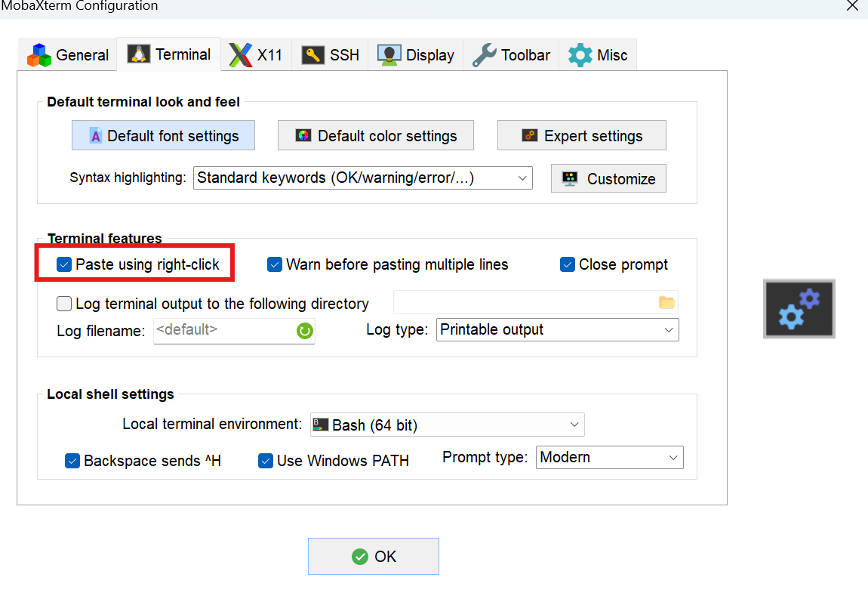Screen dimensions: 868x596
Task: Click the green reset icon in Log filename
Action: pos(304,331)
